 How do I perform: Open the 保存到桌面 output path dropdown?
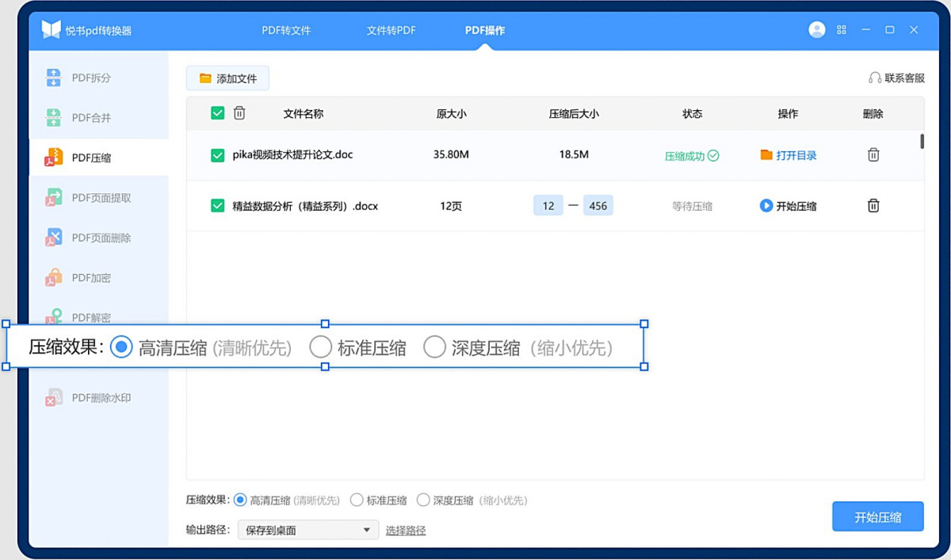pos(307,529)
